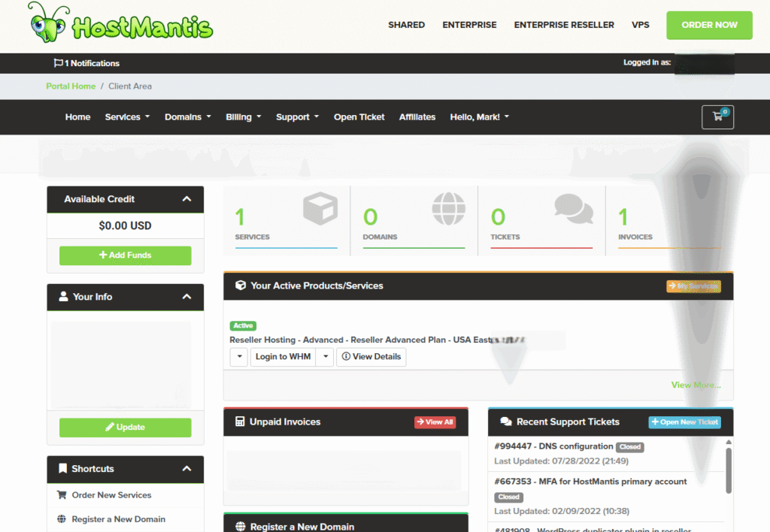This screenshot has height=532, width=770.
Task: Open the Domains dropdown menu
Action: point(187,116)
